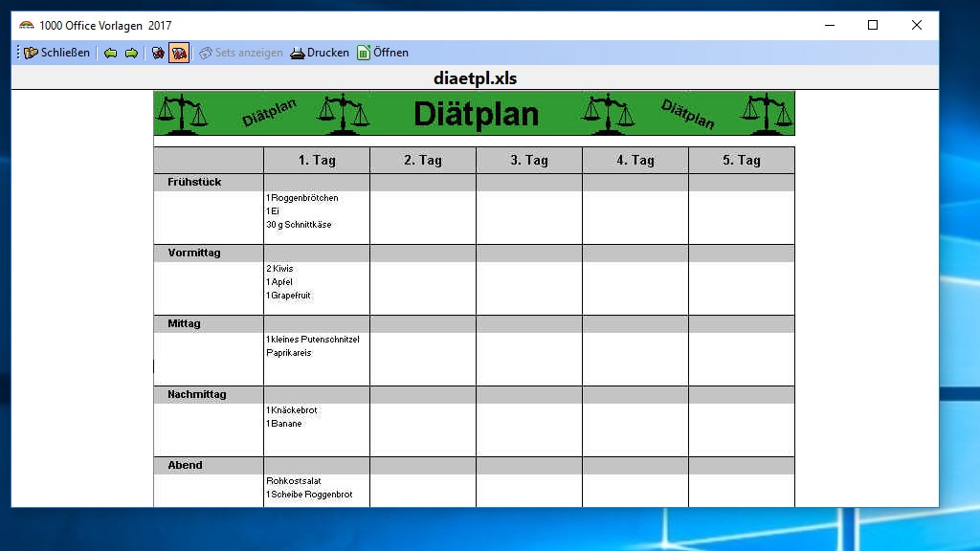This screenshot has height=551, width=980.
Task: Click the leftmost scales icon in banner
Action: pos(182,113)
